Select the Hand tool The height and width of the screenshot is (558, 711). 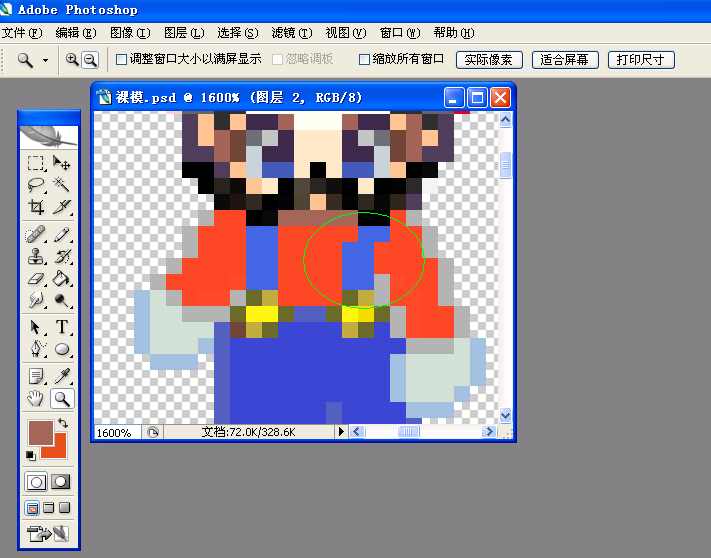(36, 398)
